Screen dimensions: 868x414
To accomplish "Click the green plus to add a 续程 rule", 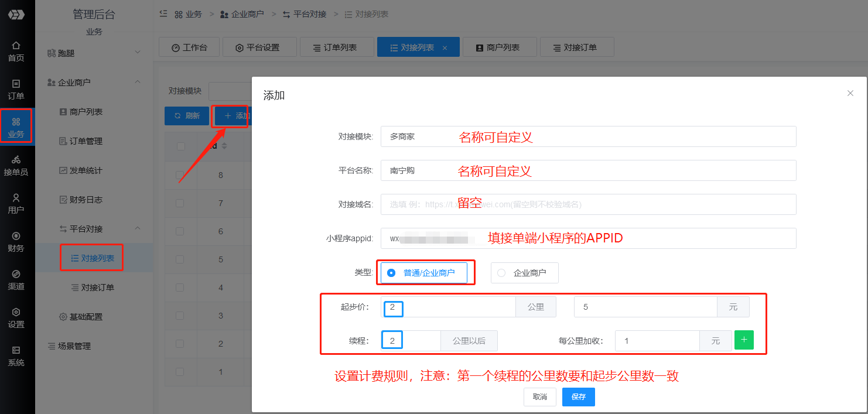I will (x=744, y=340).
